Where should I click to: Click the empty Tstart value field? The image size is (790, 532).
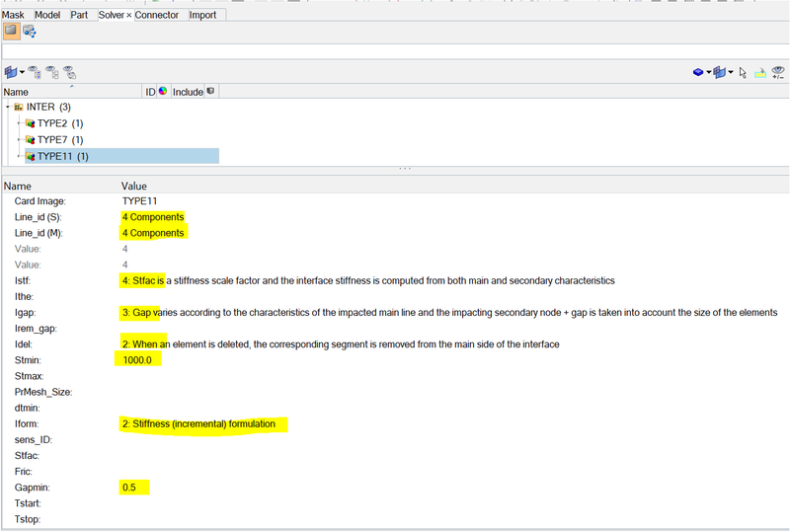coord(453,503)
